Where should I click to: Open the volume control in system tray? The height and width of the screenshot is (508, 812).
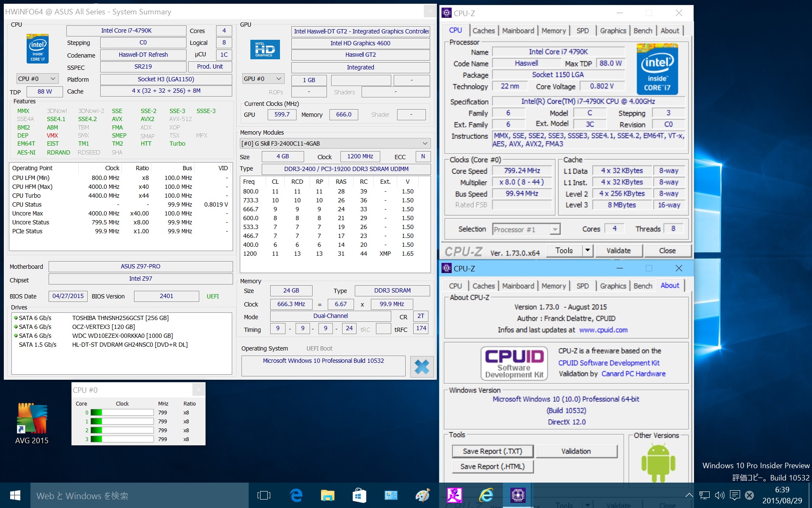click(x=719, y=495)
